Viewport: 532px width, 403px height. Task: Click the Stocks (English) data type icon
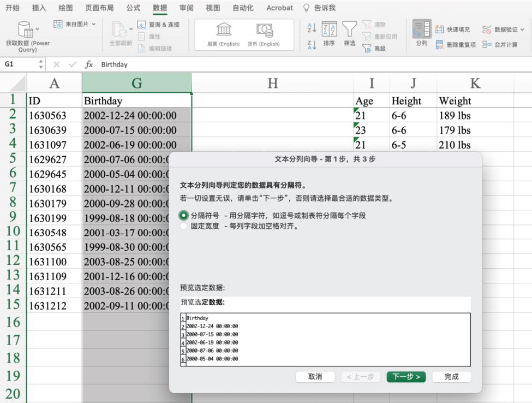(224, 29)
